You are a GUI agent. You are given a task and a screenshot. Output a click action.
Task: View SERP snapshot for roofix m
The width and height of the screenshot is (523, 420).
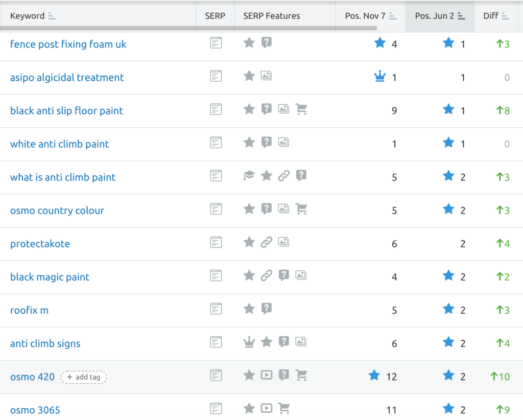click(x=216, y=309)
